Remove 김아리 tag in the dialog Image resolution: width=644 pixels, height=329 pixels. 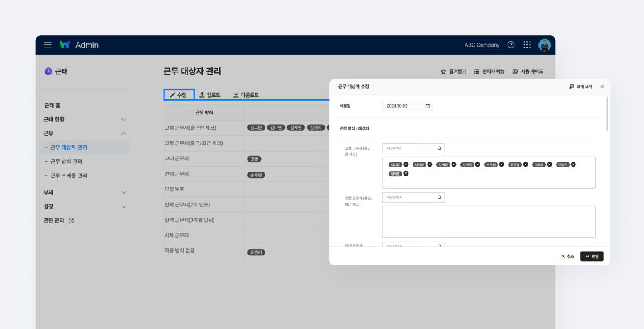click(477, 164)
